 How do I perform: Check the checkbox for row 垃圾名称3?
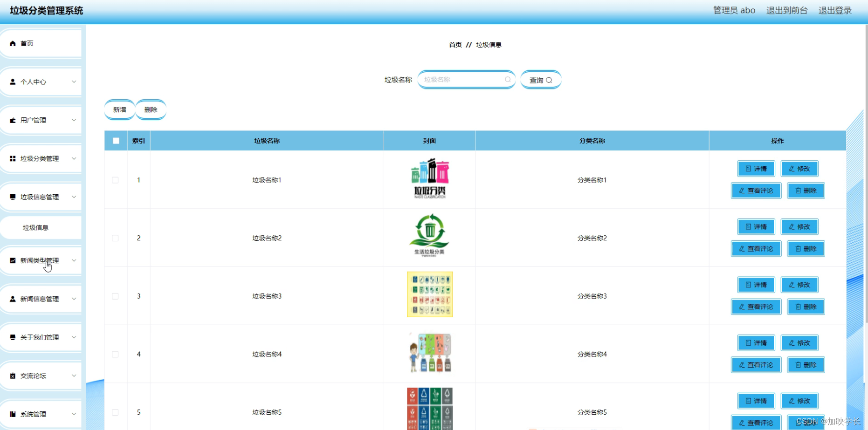tap(115, 296)
